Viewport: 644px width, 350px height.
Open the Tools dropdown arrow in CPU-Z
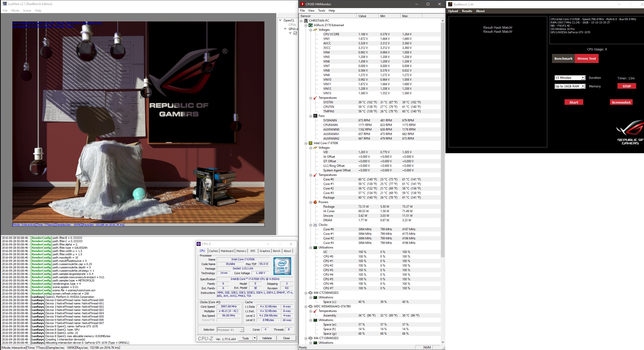pyautogui.click(x=255, y=338)
